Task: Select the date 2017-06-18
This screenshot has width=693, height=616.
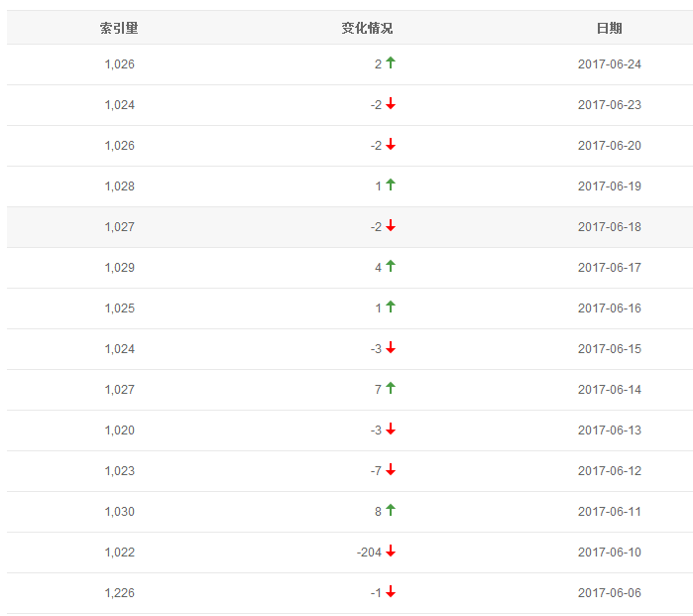Action: [610, 227]
